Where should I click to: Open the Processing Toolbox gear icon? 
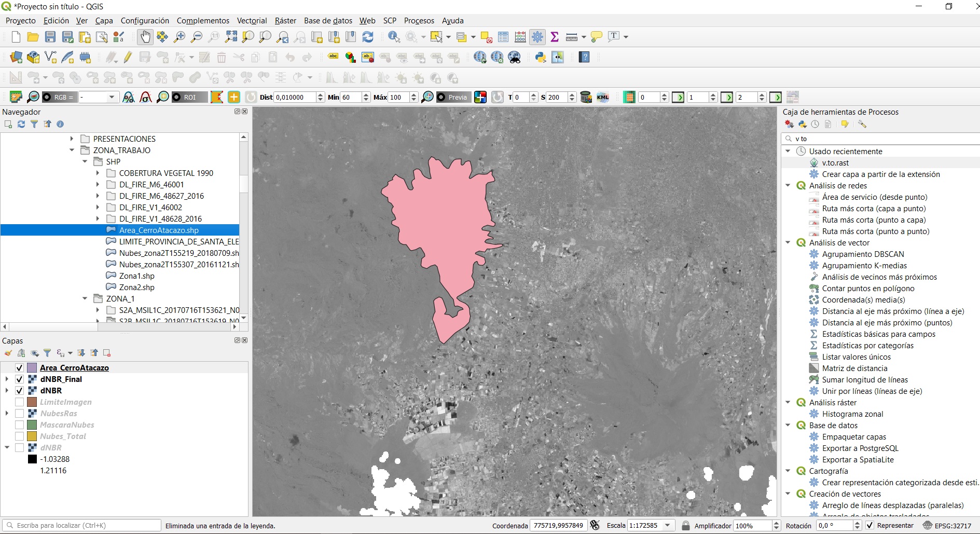(x=537, y=37)
